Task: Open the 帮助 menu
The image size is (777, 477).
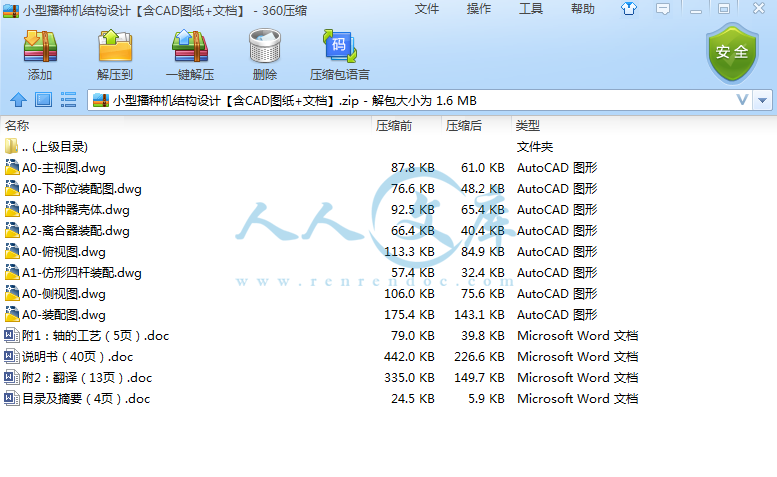Action: tap(583, 9)
